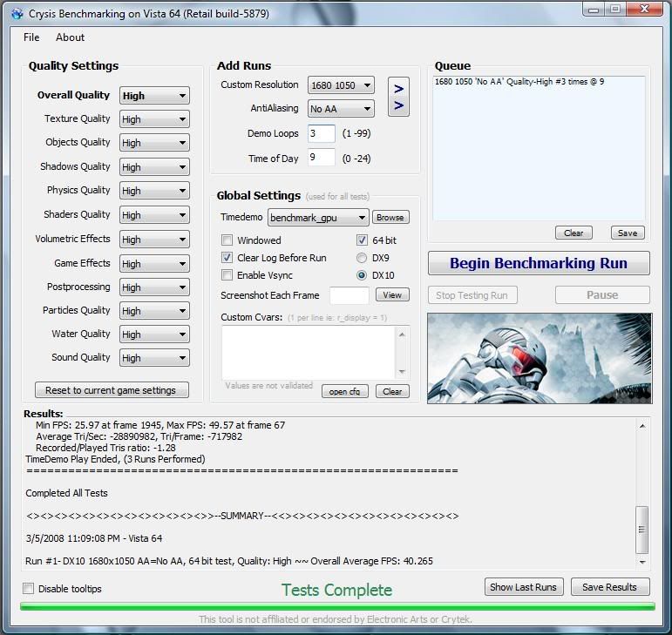Viewport: 672px width, 635px height.
Task: Click Reset to current game settings
Action: (112, 390)
